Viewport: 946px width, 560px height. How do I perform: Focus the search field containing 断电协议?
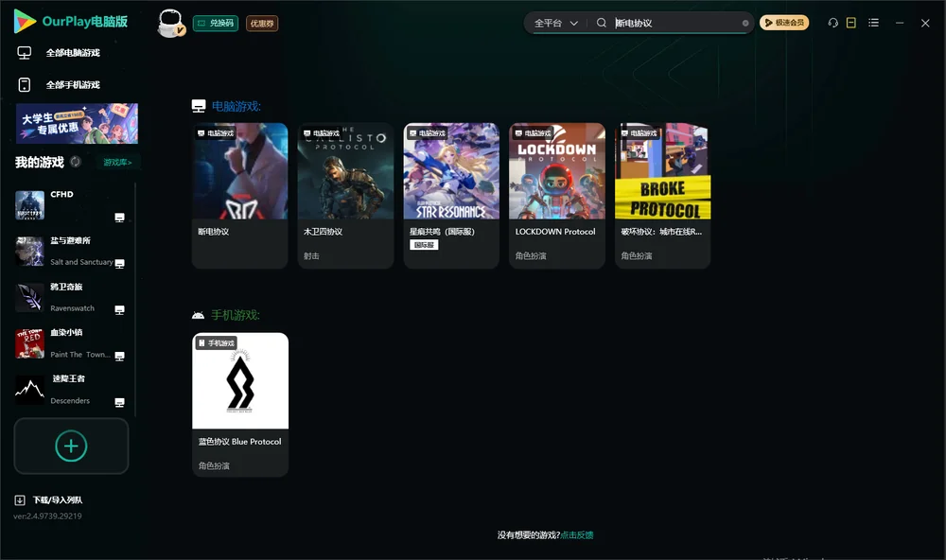tap(675, 23)
